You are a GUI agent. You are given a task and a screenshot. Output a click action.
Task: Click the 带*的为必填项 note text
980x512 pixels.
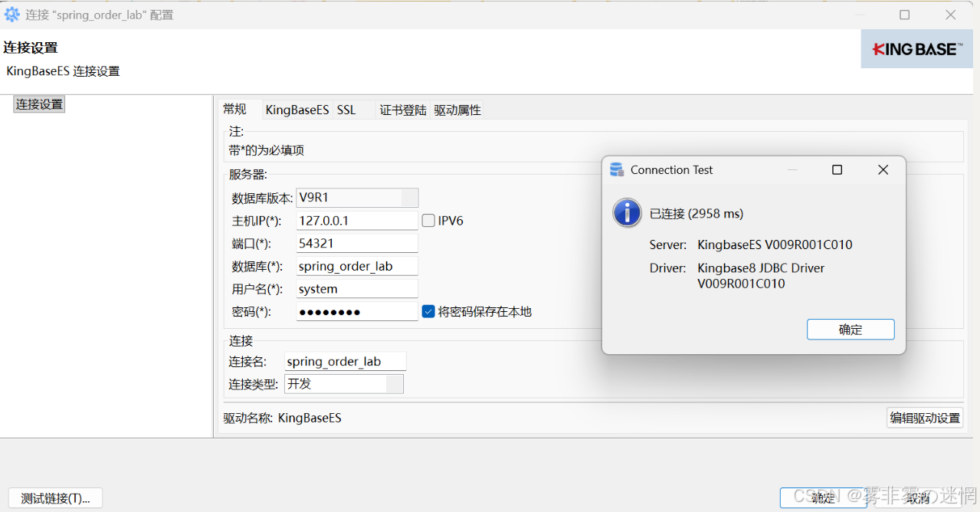(267, 150)
